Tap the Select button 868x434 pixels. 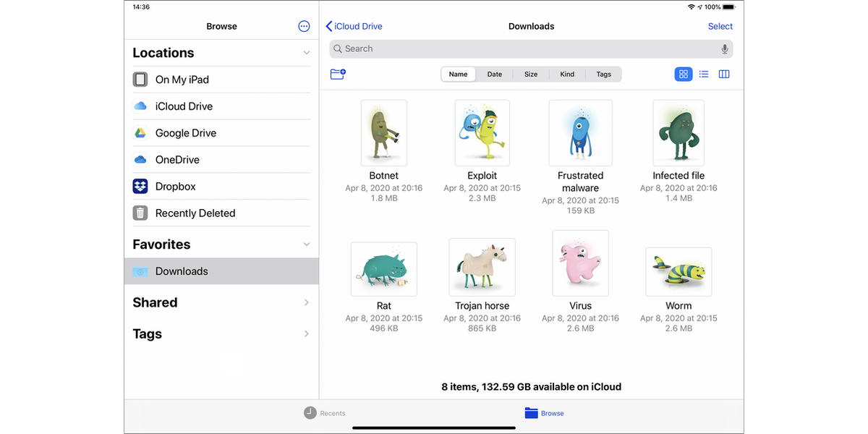click(720, 26)
